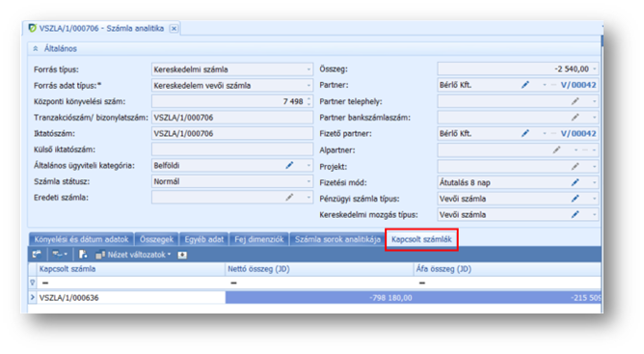Click pencil icon in Kereskedelmi mozgás típus field
This screenshot has height=354, width=644.
click(x=575, y=215)
